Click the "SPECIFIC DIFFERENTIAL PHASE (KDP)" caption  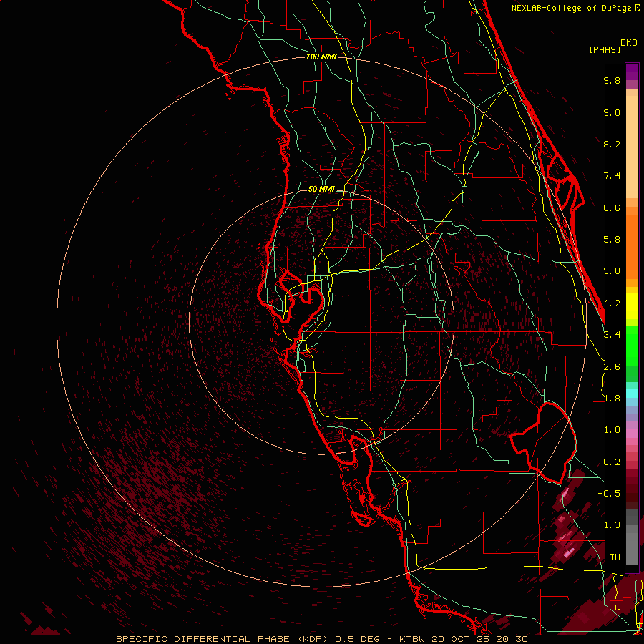tap(223, 639)
